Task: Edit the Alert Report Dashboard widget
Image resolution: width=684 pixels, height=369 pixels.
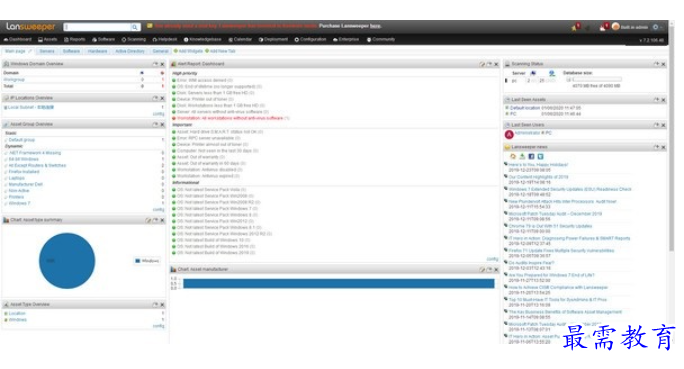Action: click(482, 64)
